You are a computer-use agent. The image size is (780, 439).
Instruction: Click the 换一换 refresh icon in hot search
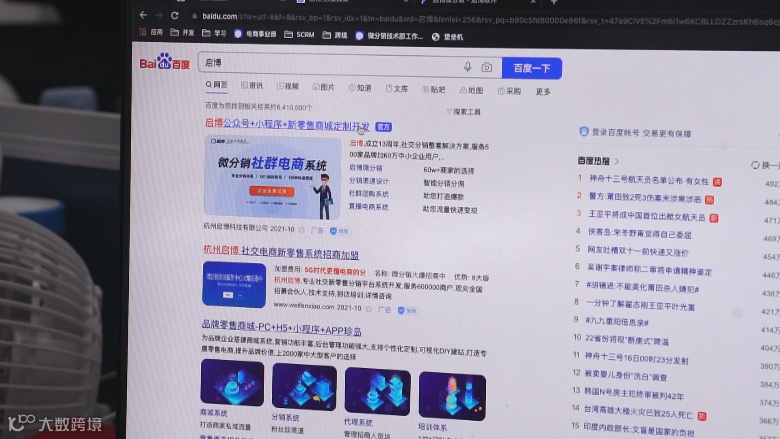click(x=755, y=165)
